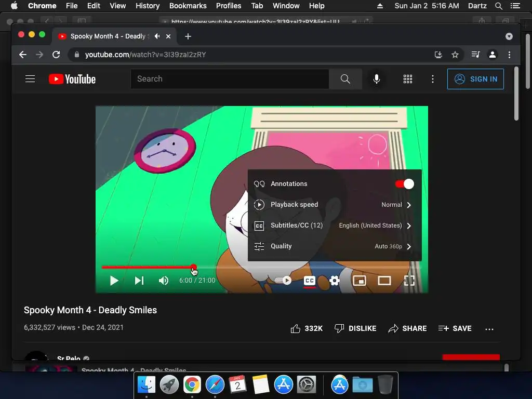Reload the page
Screen dimensions: 532x399
56,55
